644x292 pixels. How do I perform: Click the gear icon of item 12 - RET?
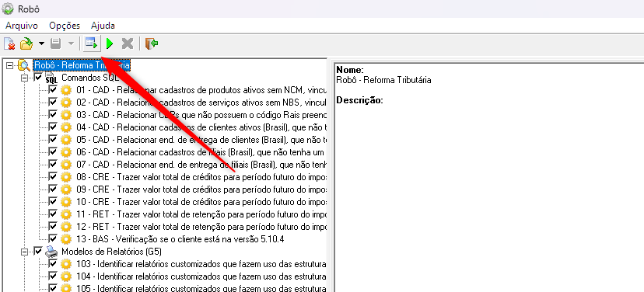coord(65,227)
